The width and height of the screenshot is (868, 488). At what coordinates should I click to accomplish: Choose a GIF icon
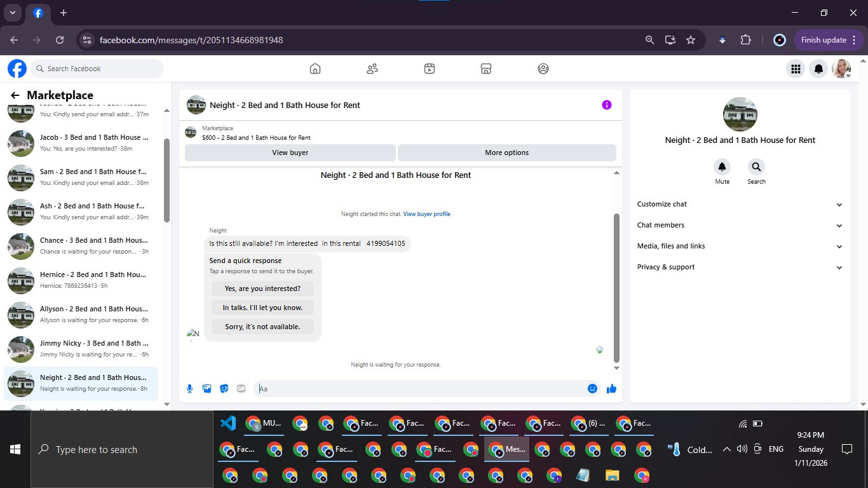pyautogui.click(x=241, y=389)
